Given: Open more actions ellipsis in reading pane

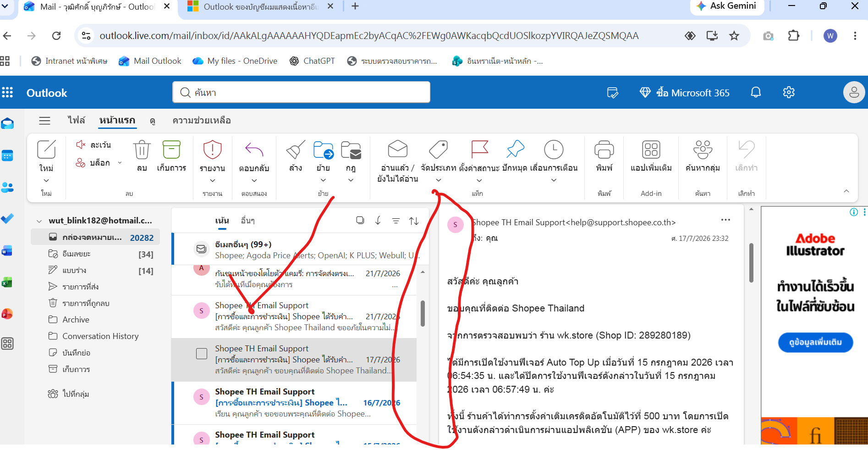Looking at the screenshot, I should (x=725, y=220).
